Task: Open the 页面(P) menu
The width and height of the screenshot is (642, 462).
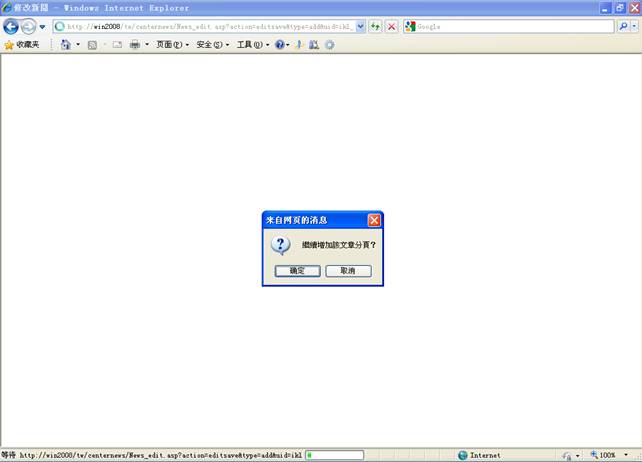Action: tap(172, 45)
